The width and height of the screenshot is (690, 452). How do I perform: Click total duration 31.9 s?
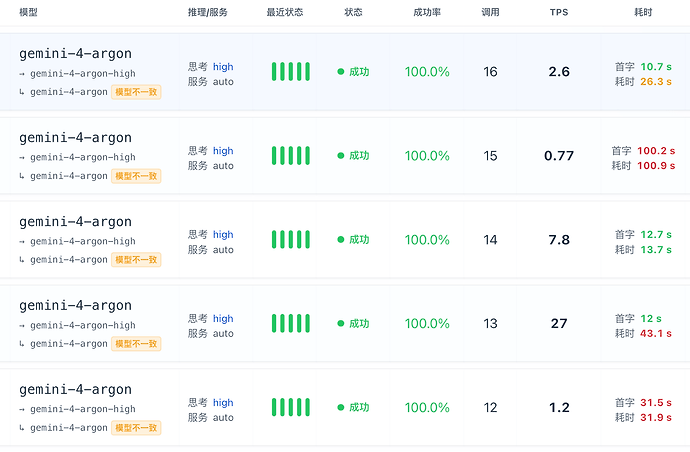click(x=656, y=417)
